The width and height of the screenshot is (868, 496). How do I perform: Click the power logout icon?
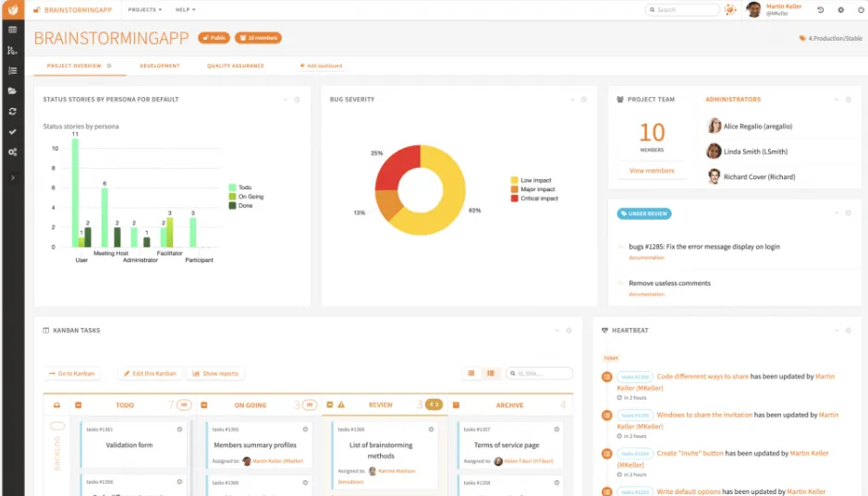pyautogui.click(x=862, y=10)
